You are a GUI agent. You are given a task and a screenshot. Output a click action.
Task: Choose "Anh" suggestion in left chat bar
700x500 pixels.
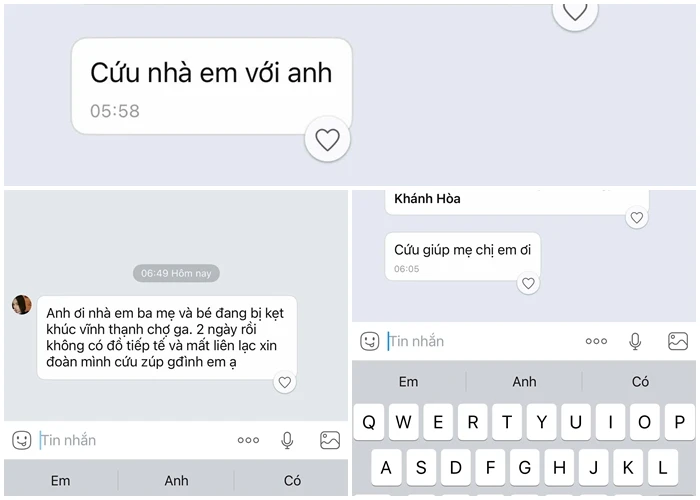pyautogui.click(x=176, y=481)
